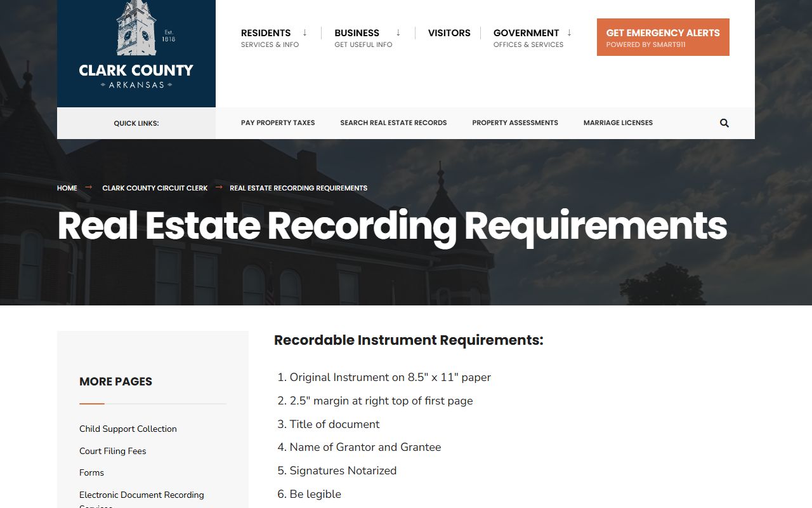812x508 pixels.
Task: Select Real Estate Recording Requirements breadcrumb
Action: [298, 188]
